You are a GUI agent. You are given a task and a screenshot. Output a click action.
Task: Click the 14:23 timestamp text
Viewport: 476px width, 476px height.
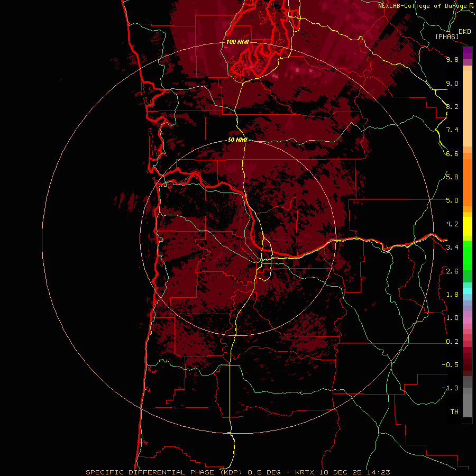click(x=378, y=472)
